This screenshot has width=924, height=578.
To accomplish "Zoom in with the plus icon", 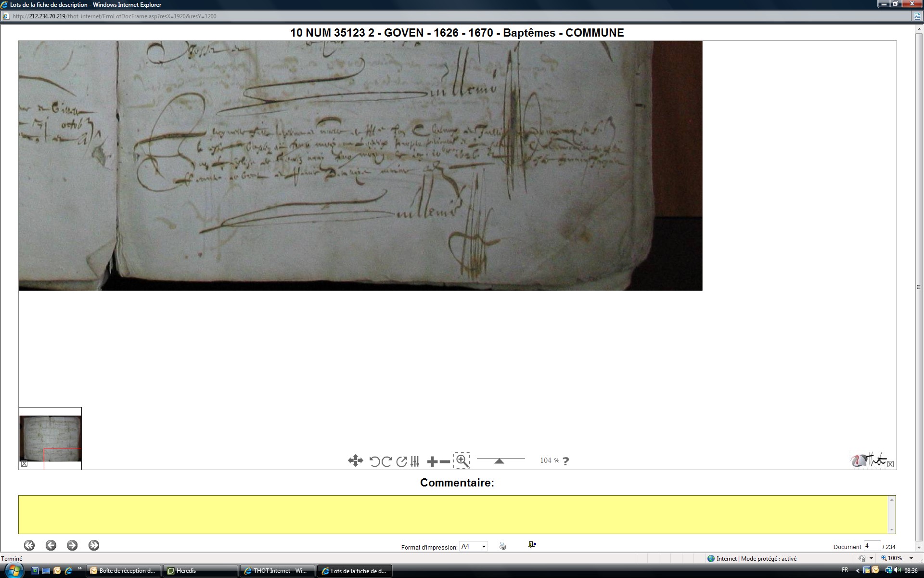I will 432,462.
